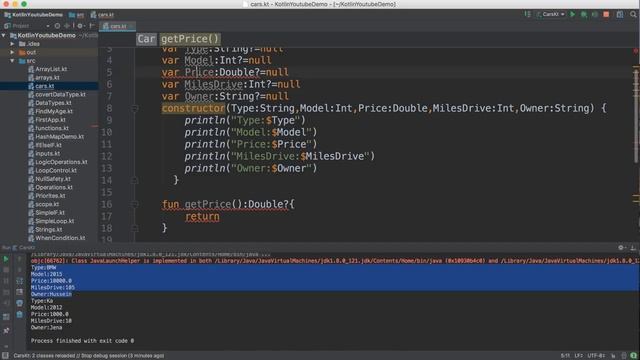Start debugging with the Debug bug icon

[x=584, y=14]
